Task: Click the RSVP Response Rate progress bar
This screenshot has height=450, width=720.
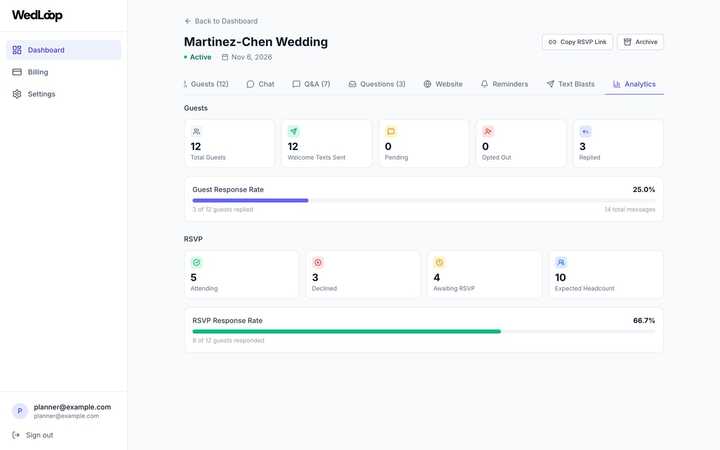Action: [x=424, y=332]
